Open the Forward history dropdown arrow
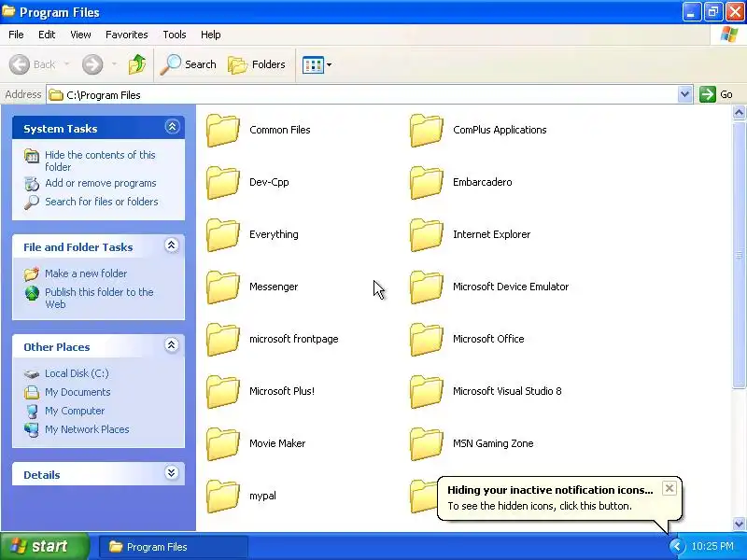Viewport: 747px width, 560px height. 114,64
